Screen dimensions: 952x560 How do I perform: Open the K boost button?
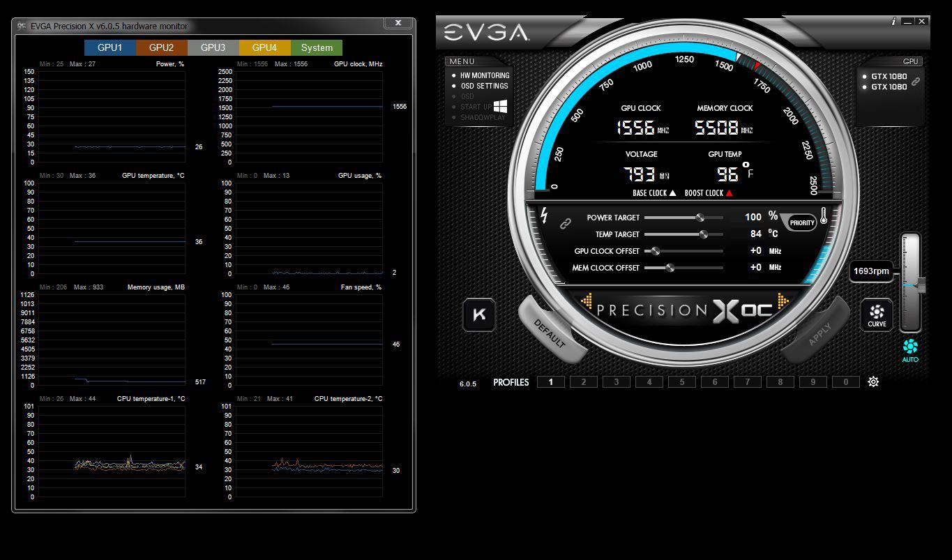[x=480, y=315]
